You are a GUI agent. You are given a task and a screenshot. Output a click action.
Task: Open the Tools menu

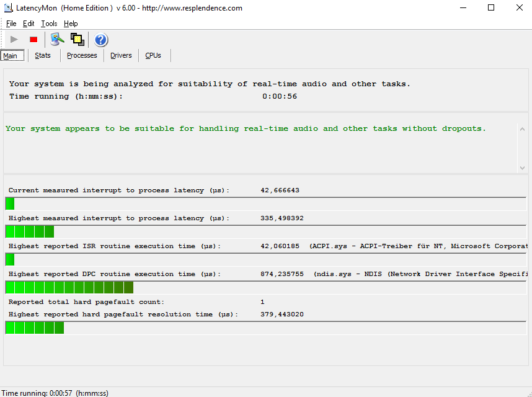49,24
